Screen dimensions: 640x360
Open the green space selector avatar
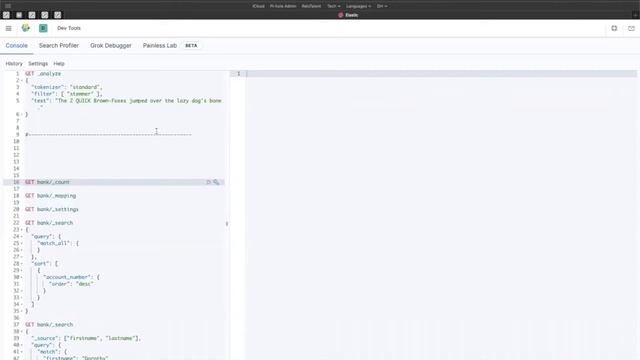[x=43, y=28]
